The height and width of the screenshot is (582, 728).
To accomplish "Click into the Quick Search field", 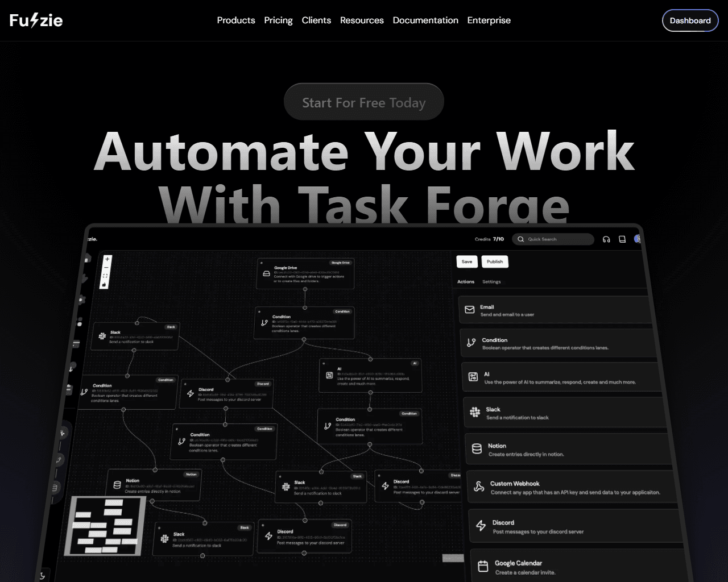I will tap(553, 239).
